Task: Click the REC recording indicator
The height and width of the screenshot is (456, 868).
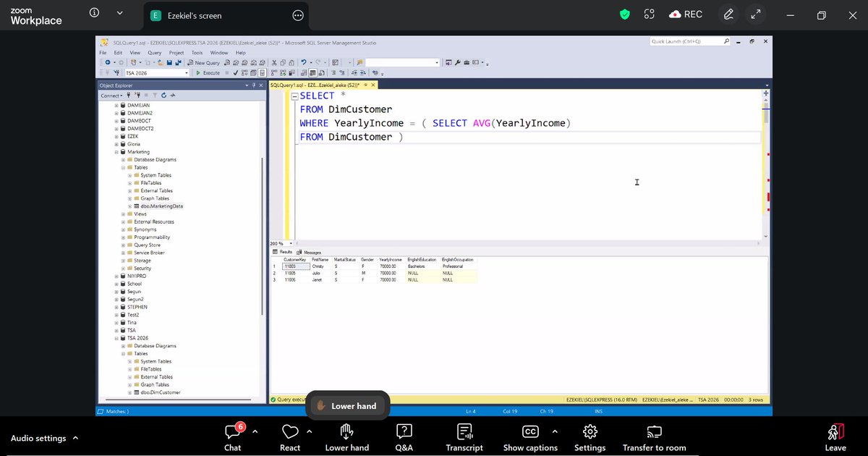Action: 685,14
